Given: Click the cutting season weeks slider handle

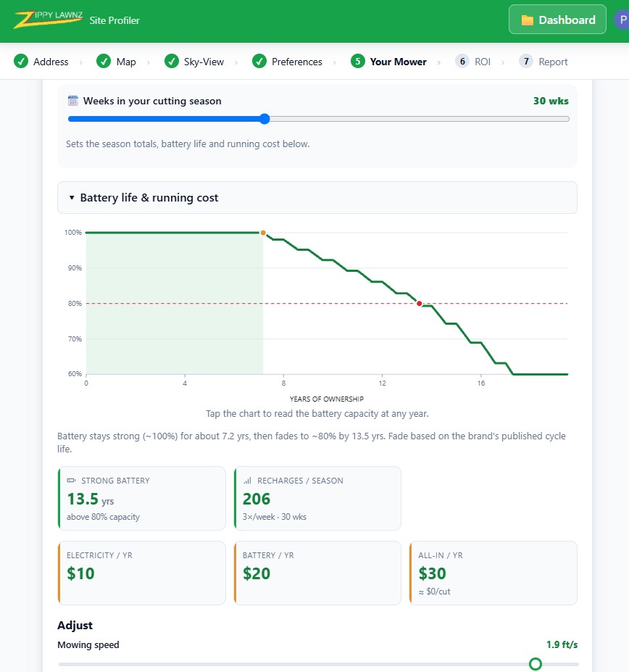Looking at the screenshot, I should (264, 119).
